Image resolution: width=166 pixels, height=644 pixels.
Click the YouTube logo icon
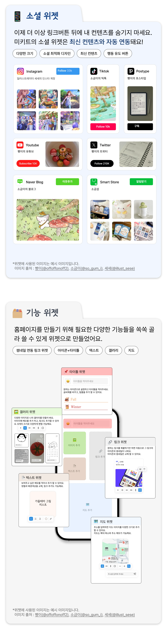[20, 145]
